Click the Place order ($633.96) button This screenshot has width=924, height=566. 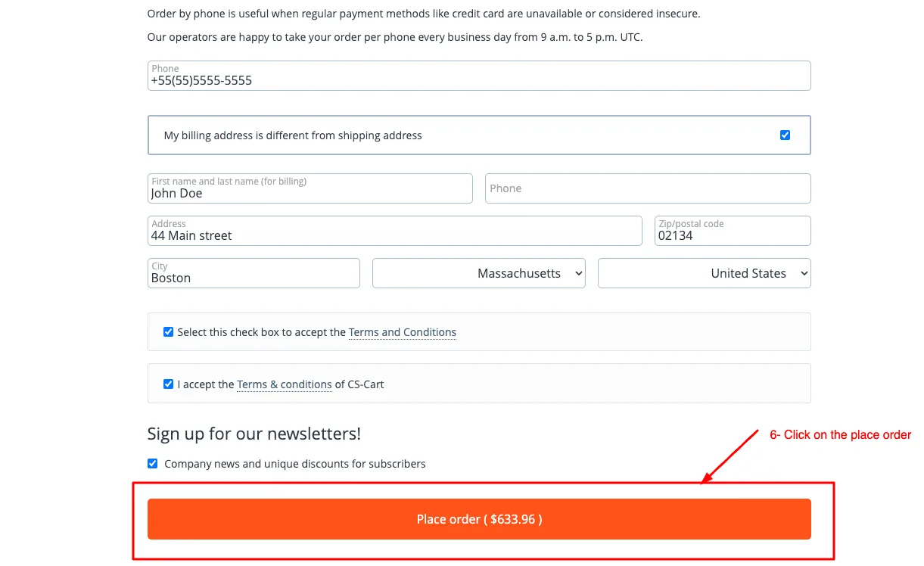click(x=479, y=519)
